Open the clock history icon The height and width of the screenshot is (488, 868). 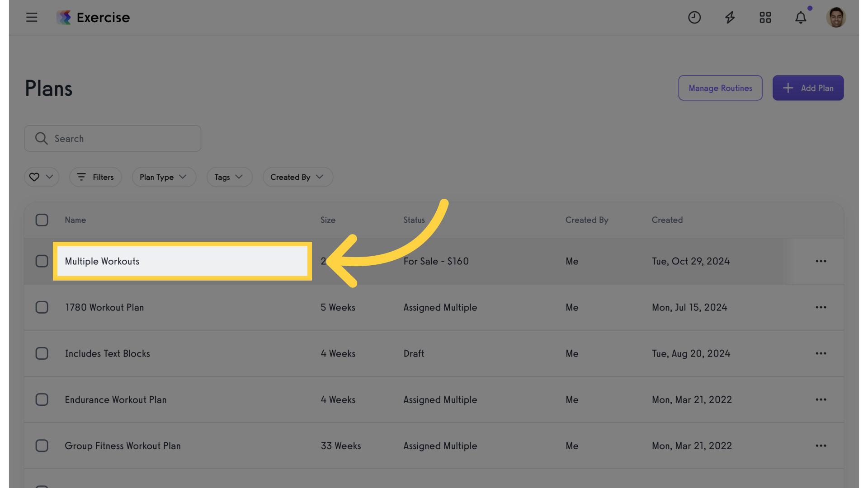tap(694, 18)
